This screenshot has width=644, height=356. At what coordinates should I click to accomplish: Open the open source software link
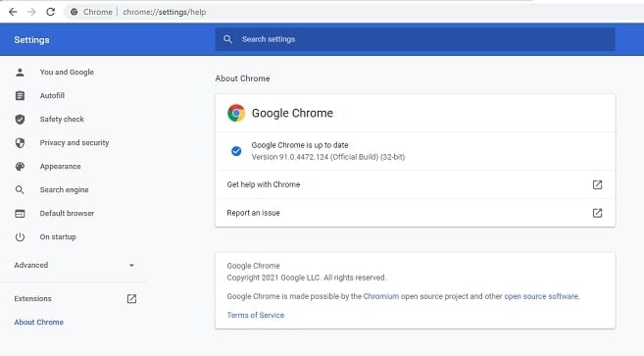tap(541, 296)
